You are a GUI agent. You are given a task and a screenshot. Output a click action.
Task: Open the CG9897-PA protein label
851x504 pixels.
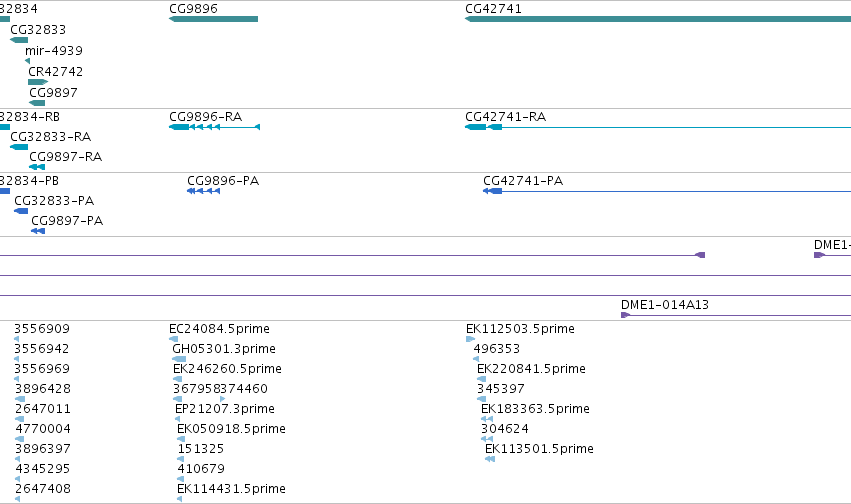point(67,221)
